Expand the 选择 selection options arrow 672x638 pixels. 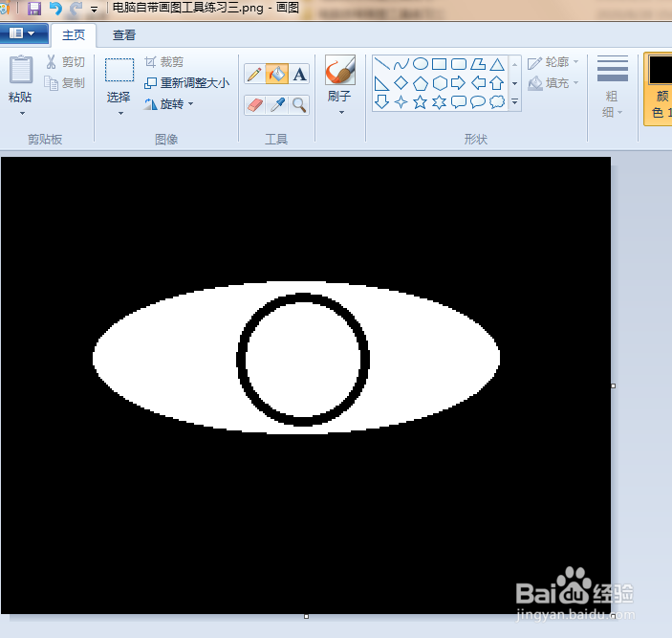pos(120,114)
